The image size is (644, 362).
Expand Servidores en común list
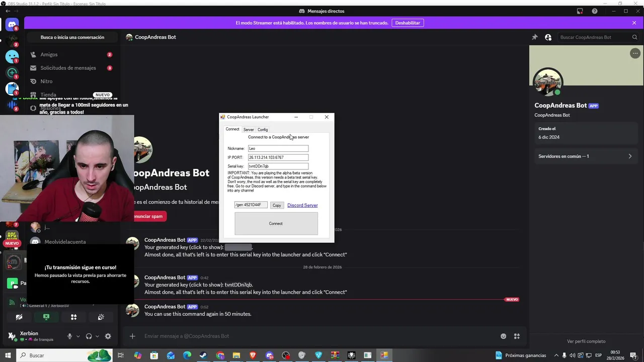tap(585, 156)
